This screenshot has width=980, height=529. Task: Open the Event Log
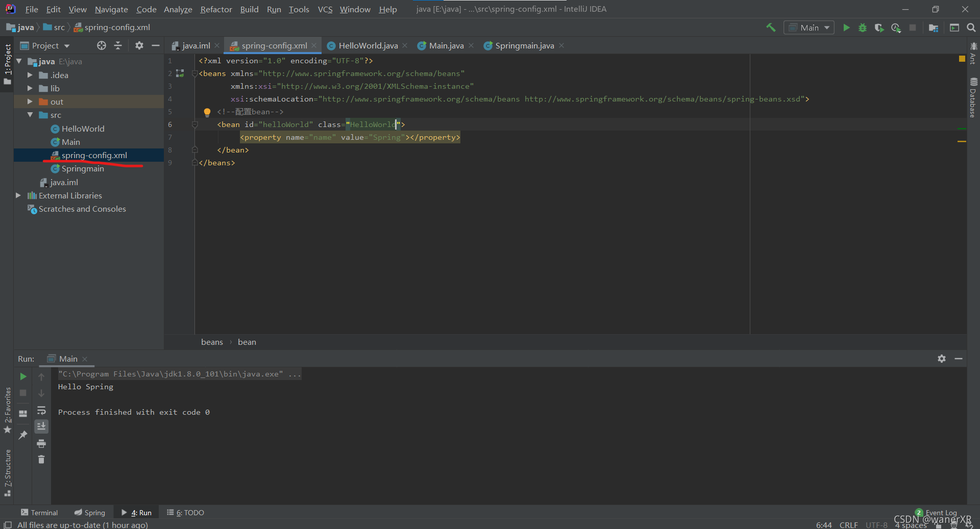tap(936, 513)
